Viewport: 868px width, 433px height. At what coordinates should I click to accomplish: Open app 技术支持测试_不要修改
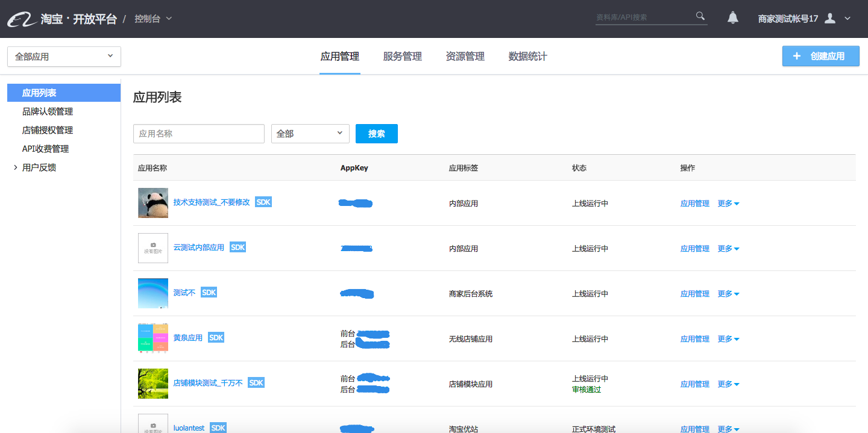click(212, 202)
